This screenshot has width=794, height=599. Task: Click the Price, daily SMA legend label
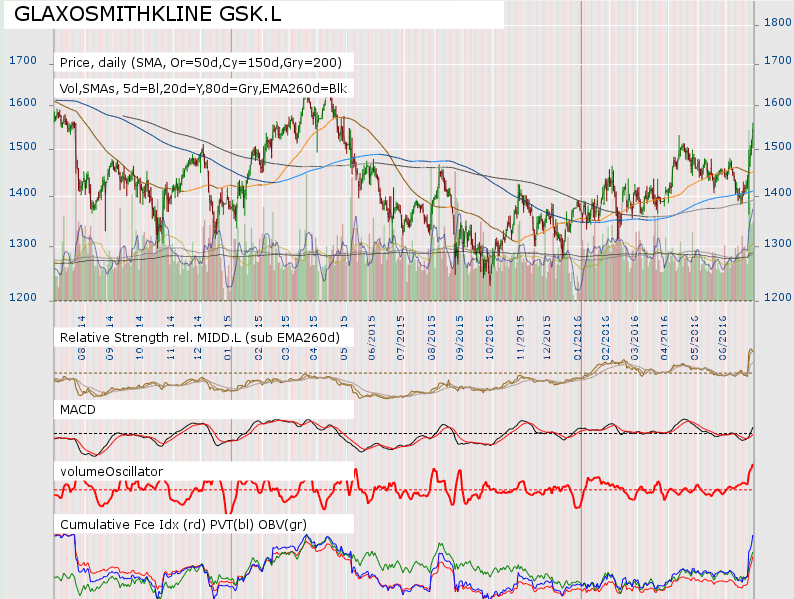point(201,63)
